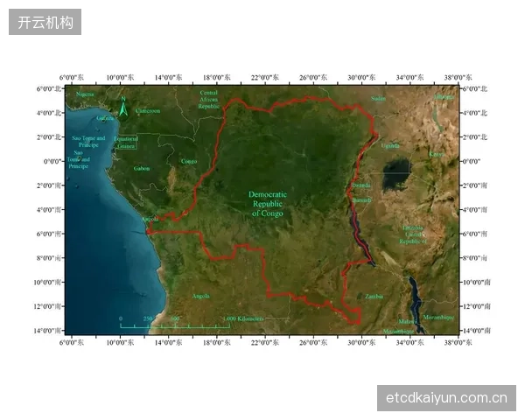Click the Uganda country label

point(390,146)
